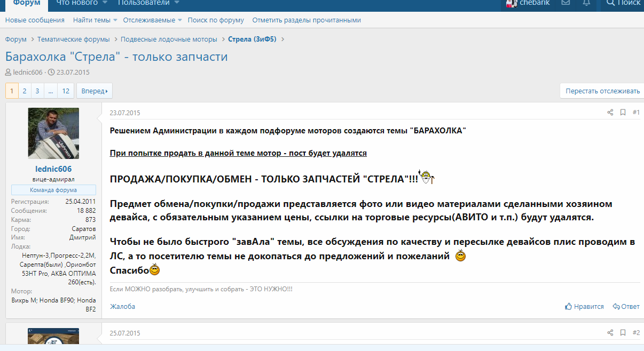Image resolution: width=644 pixels, height=351 pixels.
Task: Click the chebarik user avatar
Action: tap(511, 3)
